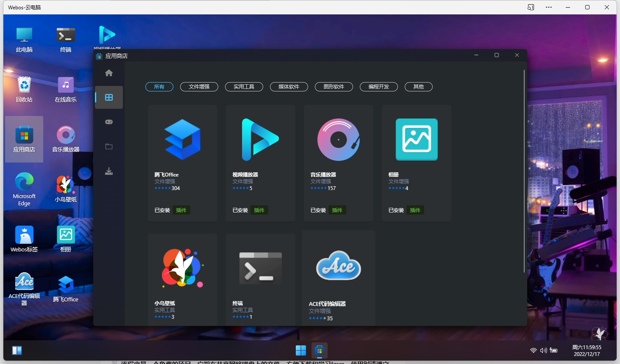
Task: Select the 应用商店 desktop icon
Action: (x=24, y=139)
